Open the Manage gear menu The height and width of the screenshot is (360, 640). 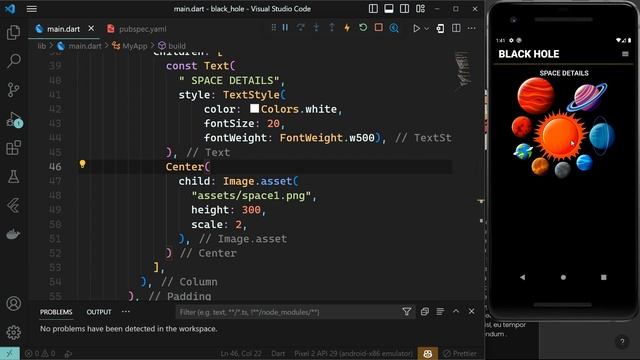coord(13,332)
